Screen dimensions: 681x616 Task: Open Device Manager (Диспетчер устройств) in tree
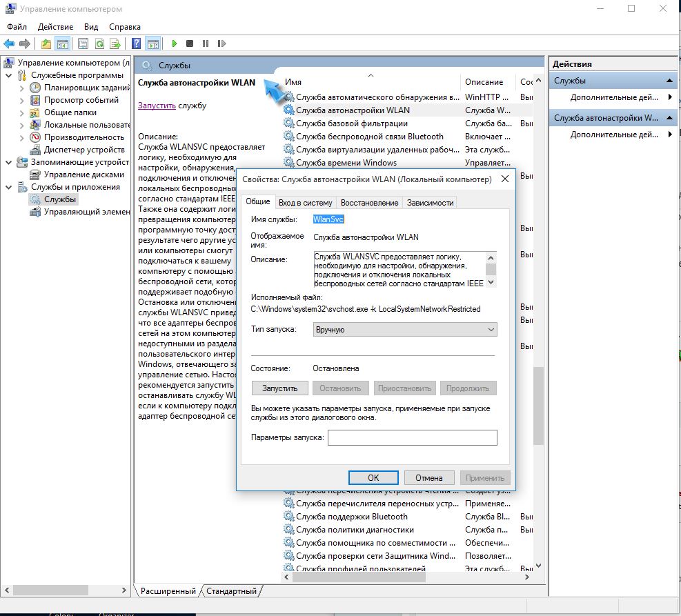pyautogui.click(x=83, y=150)
